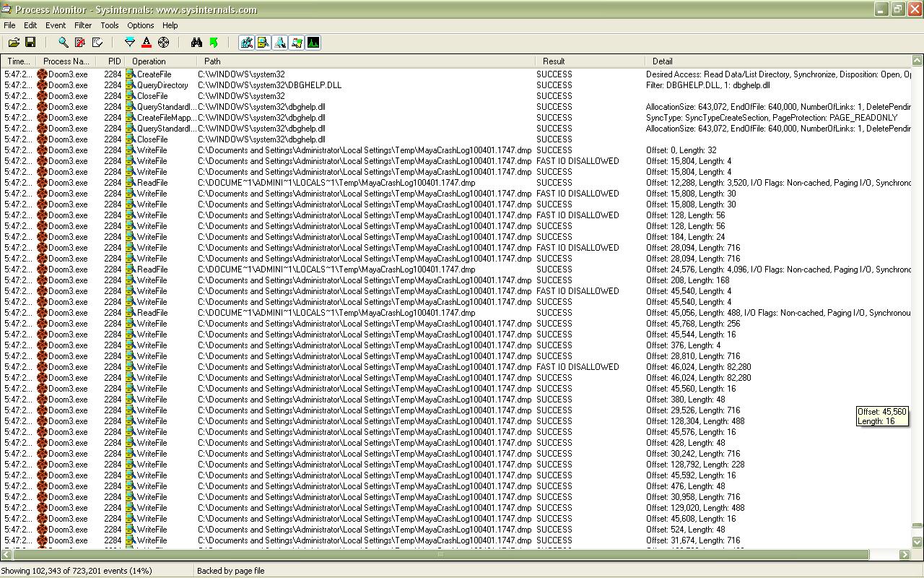The image size is (924, 578).
Task: Select row with 'Offset: 0, Length: 32'
Action: pos(456,150)
